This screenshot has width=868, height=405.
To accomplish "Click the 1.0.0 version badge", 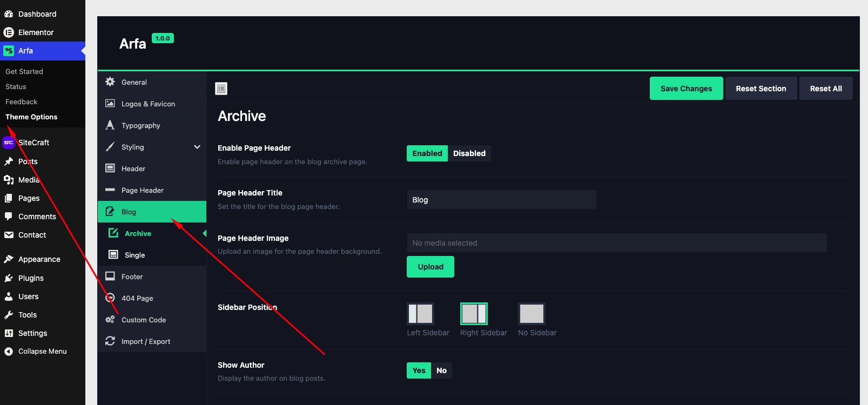I will pyautogui.click(x=163, y=38).
